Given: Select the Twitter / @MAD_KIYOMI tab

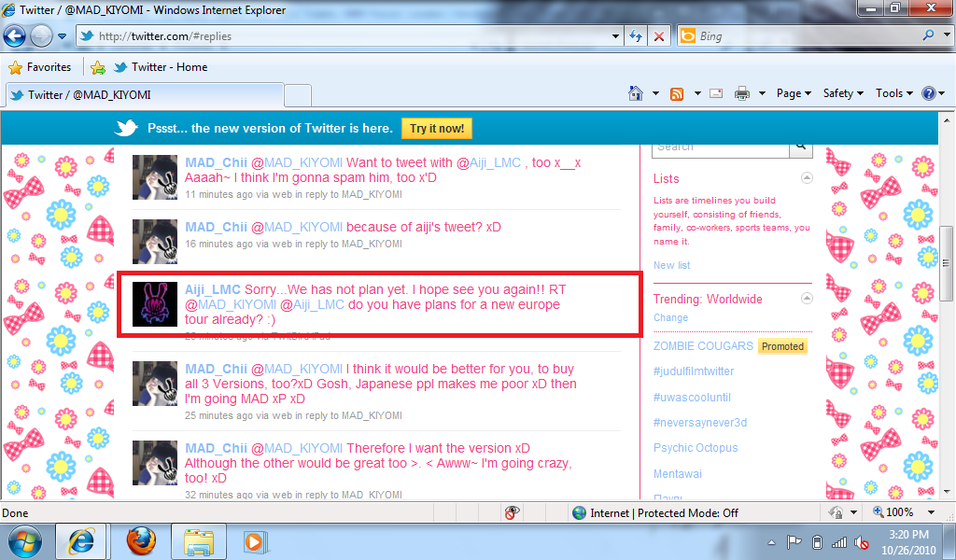Looking at the screenshot, I should click(145, 95).
